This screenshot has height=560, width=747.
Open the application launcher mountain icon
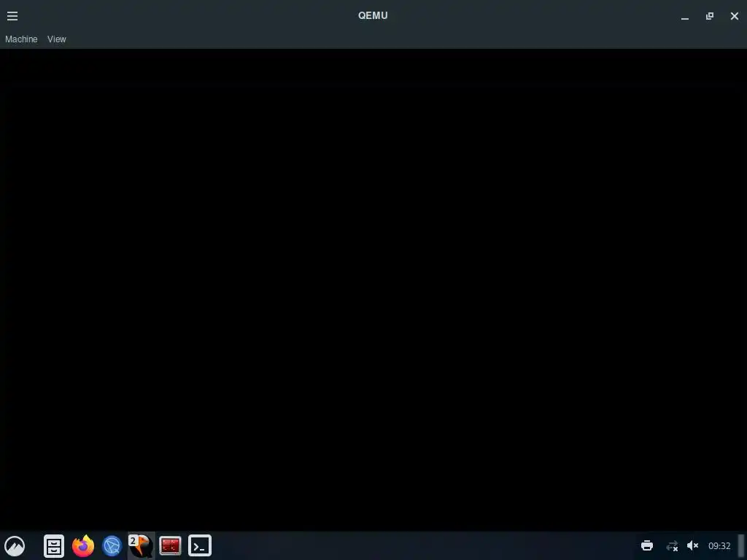pos(15,545)
